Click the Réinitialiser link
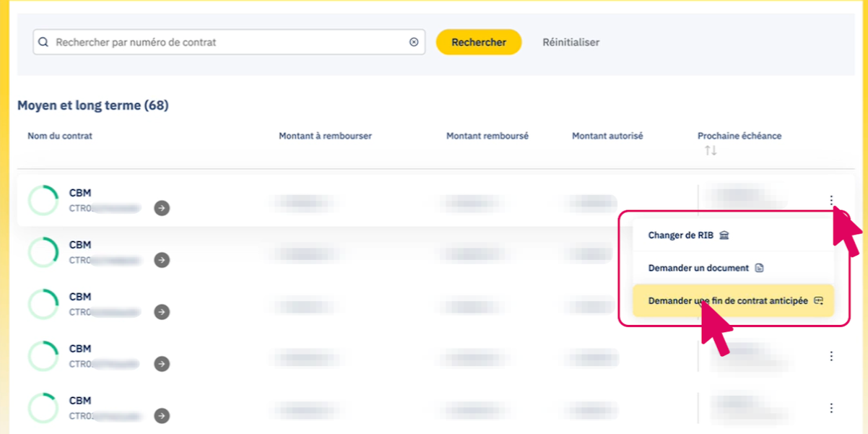The image size is (868, 434). (570, 42)
